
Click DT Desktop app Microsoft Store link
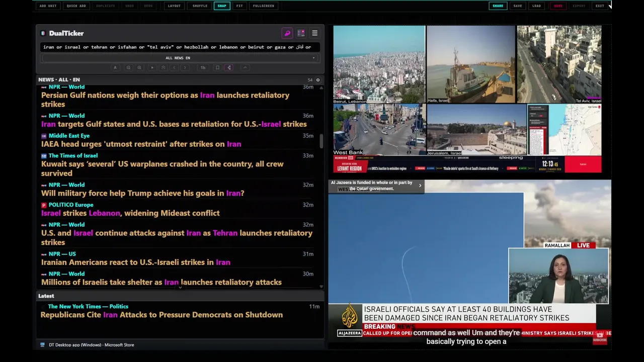click(x=91, y=345)
